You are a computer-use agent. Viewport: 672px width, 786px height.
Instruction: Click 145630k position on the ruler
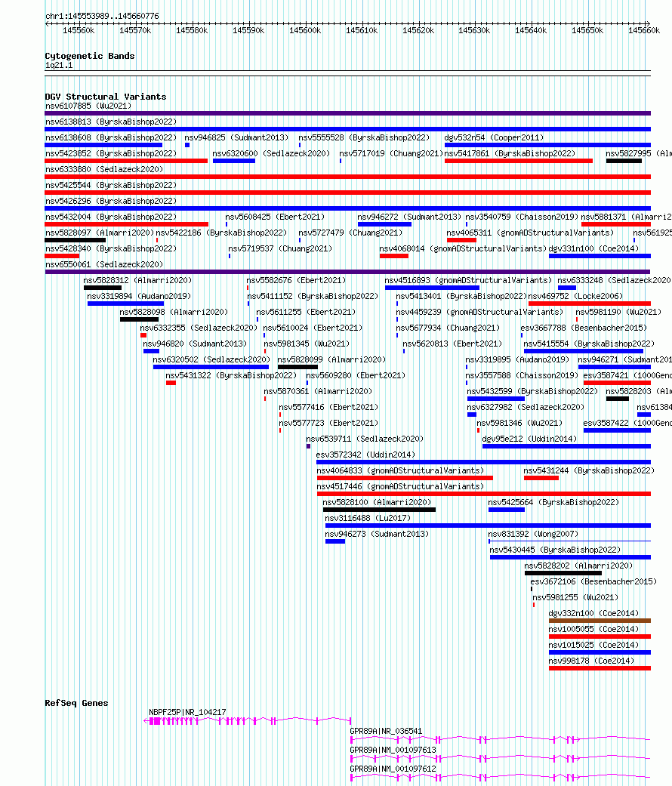pos(474,30)
